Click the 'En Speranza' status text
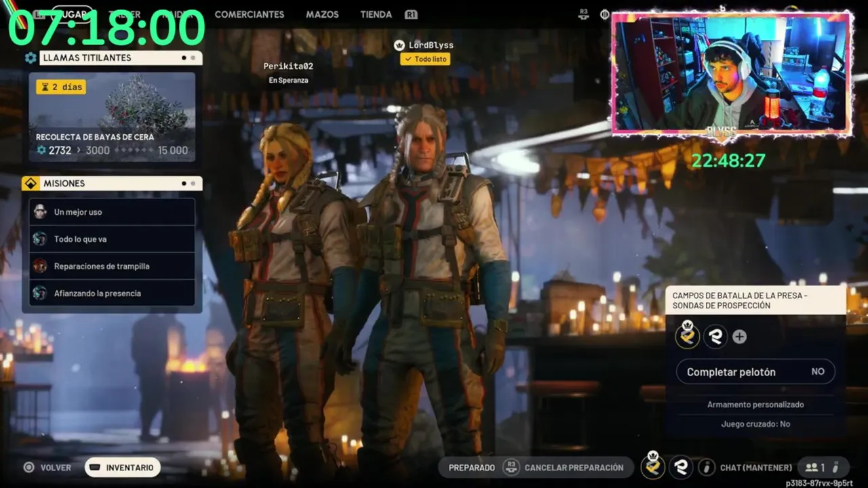Screen dimensions: 868x488 (288, 80)
